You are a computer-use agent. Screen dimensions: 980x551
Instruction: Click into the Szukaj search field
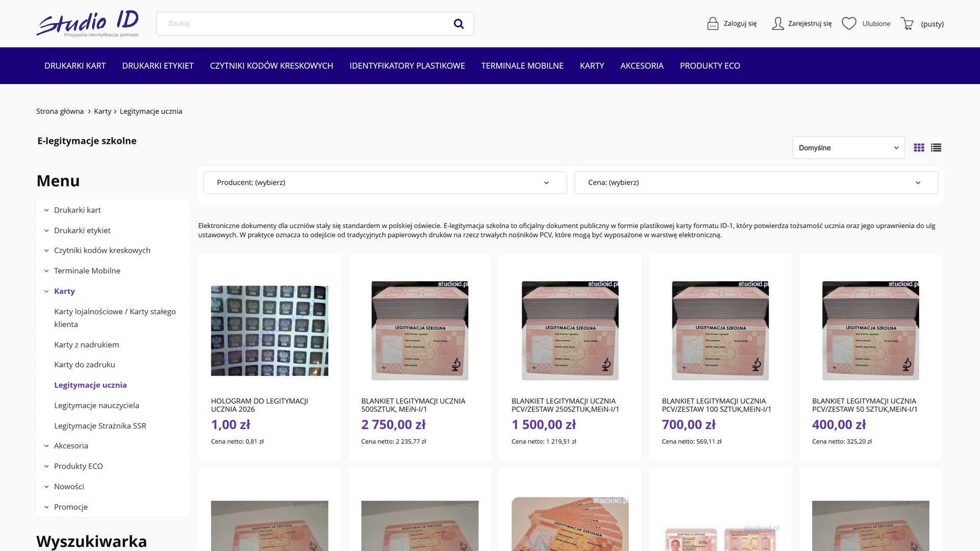[306, 24]
